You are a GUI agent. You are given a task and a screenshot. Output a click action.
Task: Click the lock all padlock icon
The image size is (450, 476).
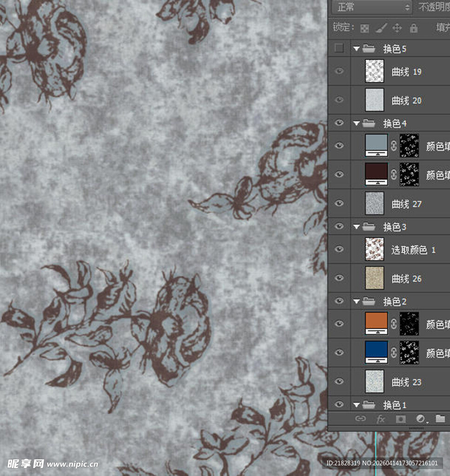point(413,28)
